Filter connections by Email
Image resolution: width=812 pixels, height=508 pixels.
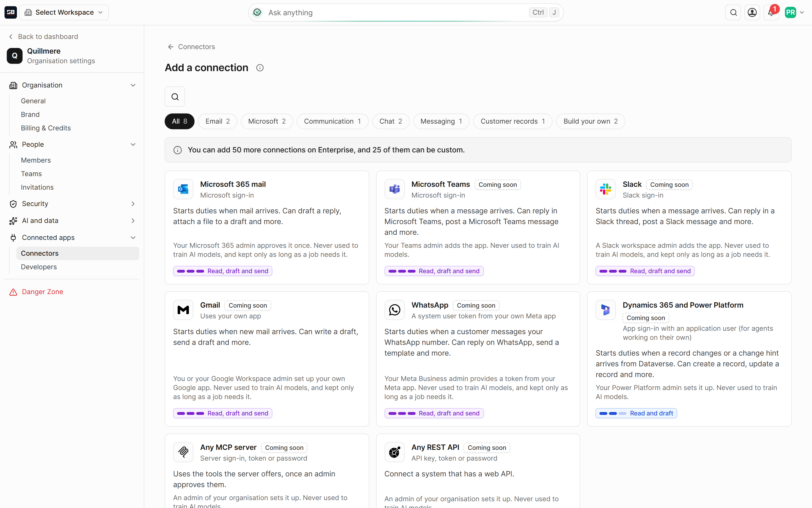pyautogui.click(x=217, y=121)
